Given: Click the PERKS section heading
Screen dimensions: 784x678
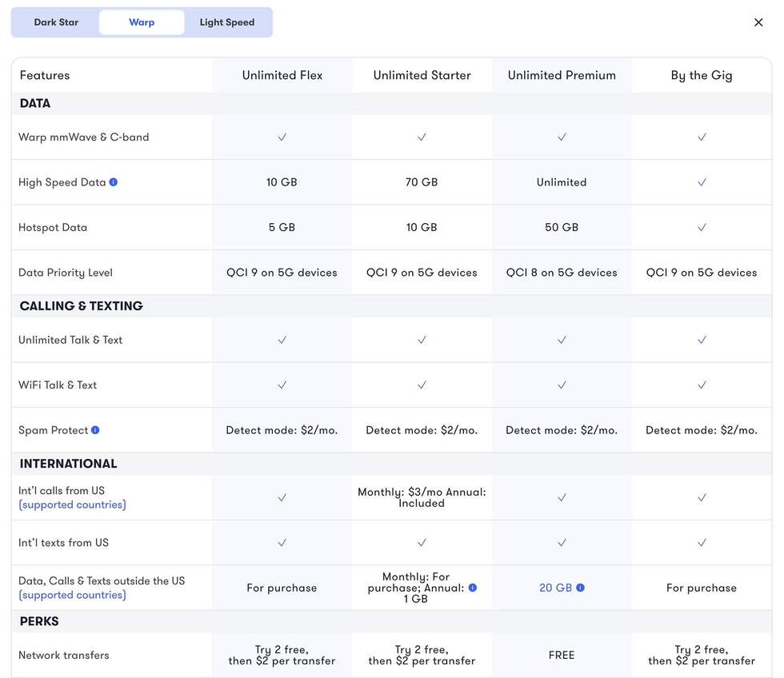Looking at the screenshot, I should click(39, 621).
